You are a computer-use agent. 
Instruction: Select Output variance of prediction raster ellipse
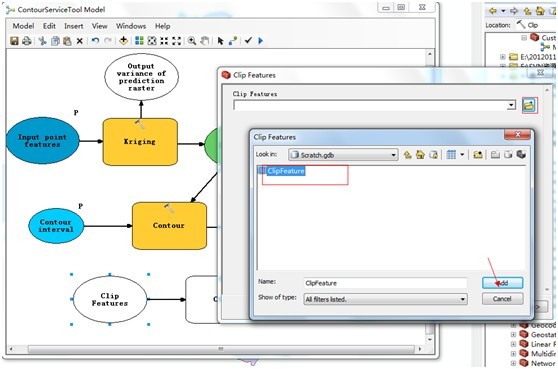[x=141, y=77]
